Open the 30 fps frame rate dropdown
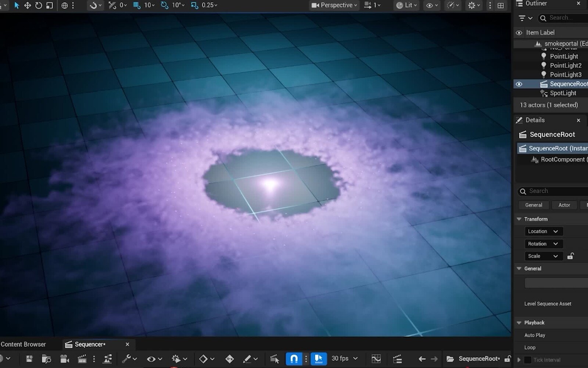The image size is (588, 368). pyautogui.click(x=344, y=358)
